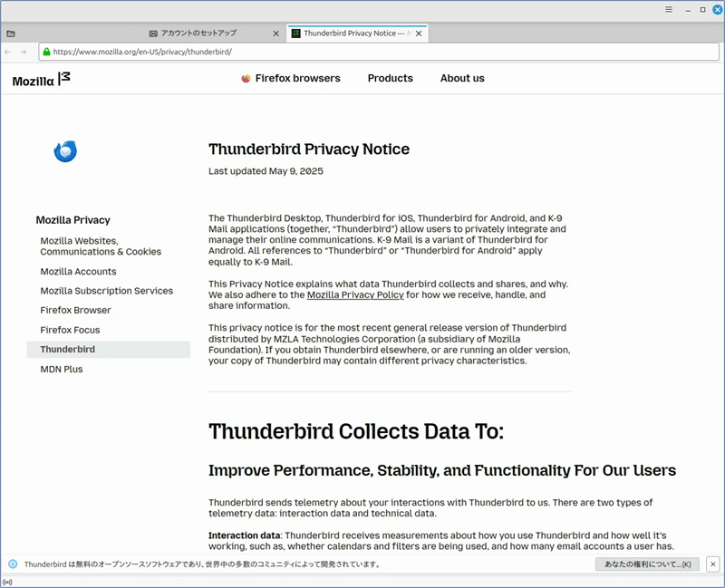Open Mozilla Websites, Communications & Cookies link
725x588 pixels.
(101, 246)
